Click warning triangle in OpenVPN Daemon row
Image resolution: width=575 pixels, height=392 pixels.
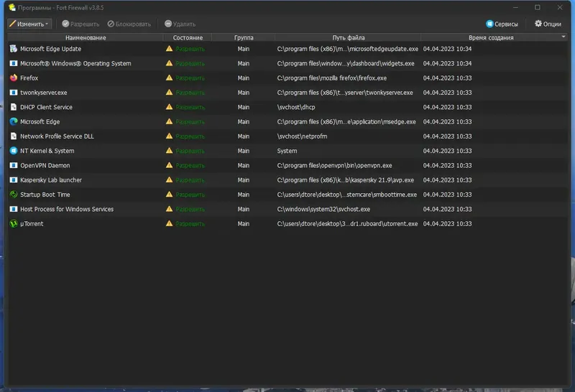169,165
